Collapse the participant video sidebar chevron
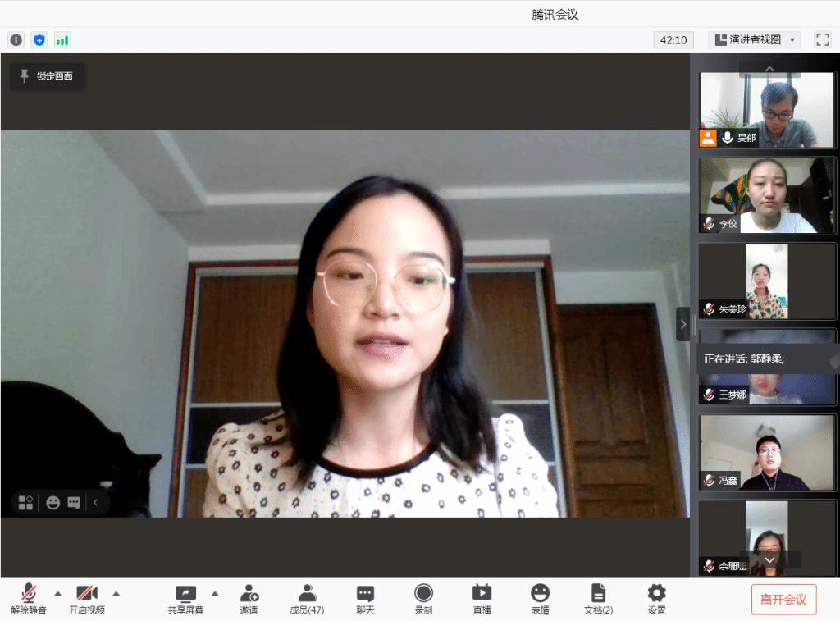The height and width of the screenshot is (621, 840). tap(682, 324)
